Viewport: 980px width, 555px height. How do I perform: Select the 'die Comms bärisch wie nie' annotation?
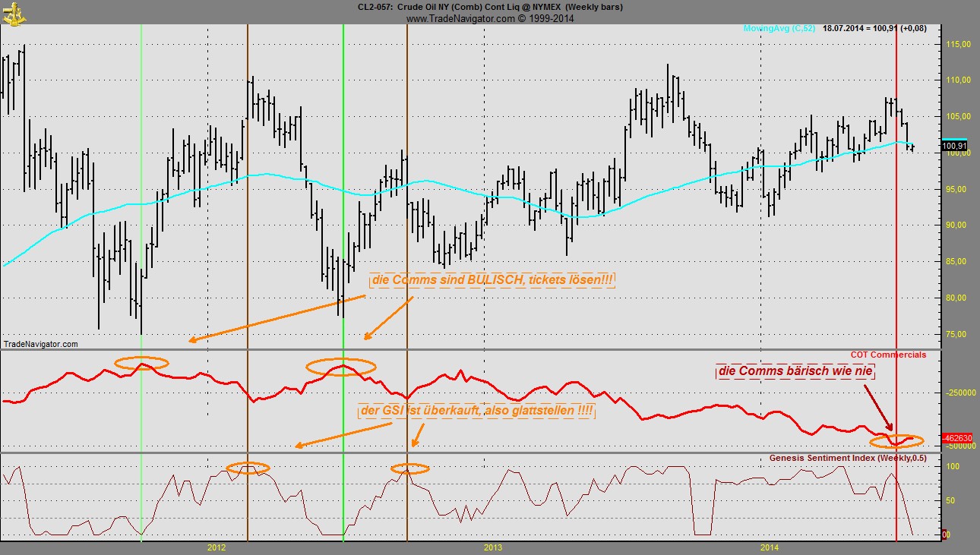click(795, 372)
